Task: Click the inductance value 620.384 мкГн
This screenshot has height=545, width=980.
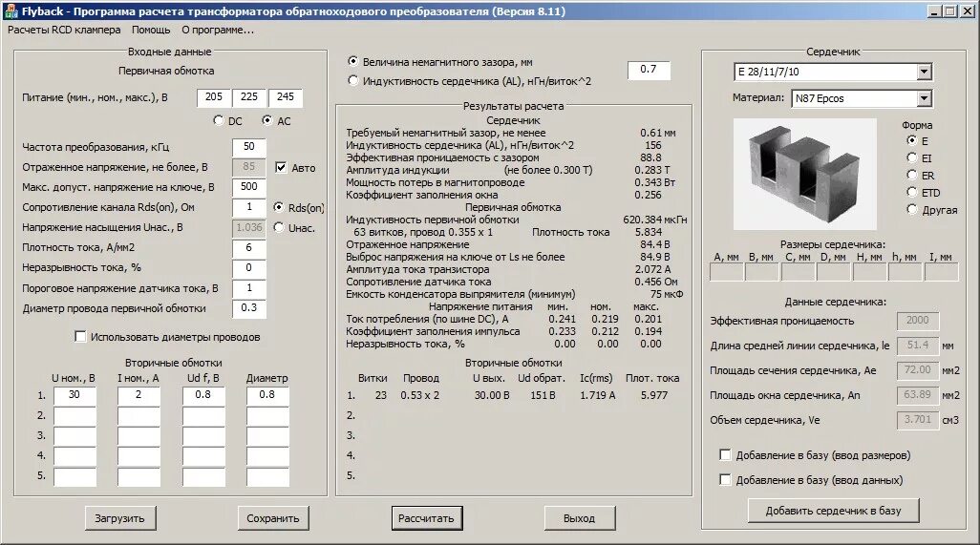Action: (x=654, y=220)
